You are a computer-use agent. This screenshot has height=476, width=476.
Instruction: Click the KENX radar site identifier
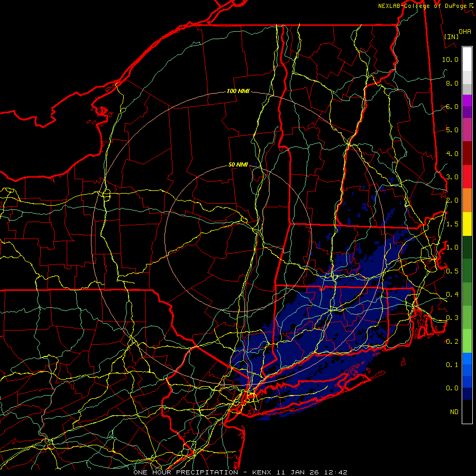[x=262, y=472]
